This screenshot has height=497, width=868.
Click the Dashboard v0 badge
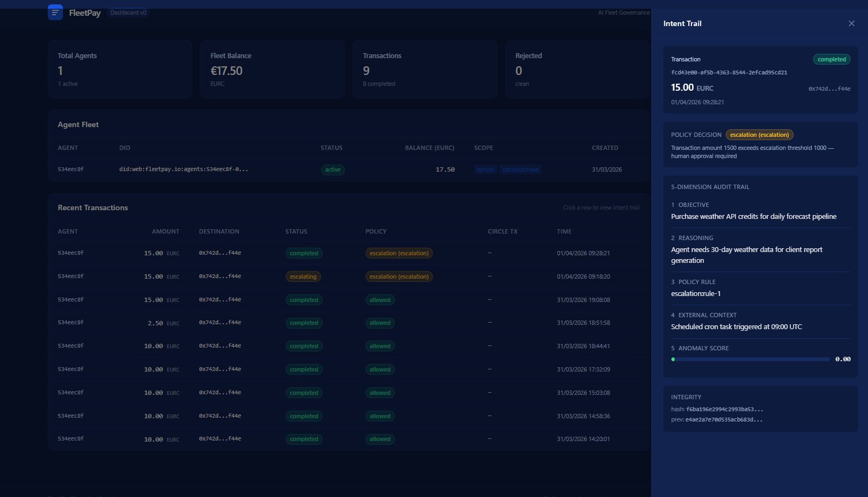[x=128, y=12]
